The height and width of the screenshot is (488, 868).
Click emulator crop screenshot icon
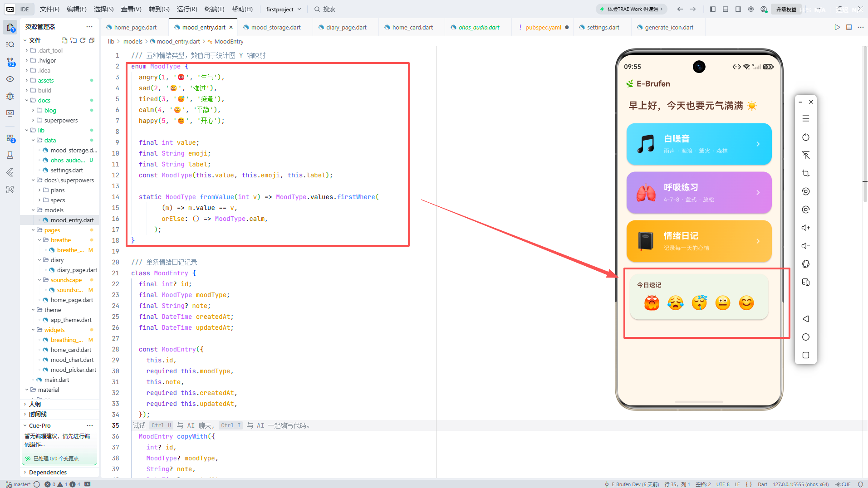pyautogui.click(x=806, y=173)
